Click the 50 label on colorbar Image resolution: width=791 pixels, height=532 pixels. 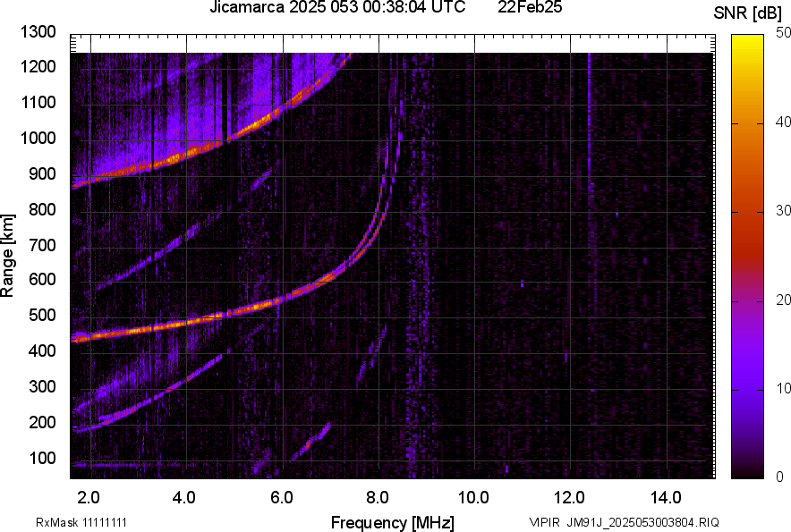pyautogui.click(x=784, y=33)
